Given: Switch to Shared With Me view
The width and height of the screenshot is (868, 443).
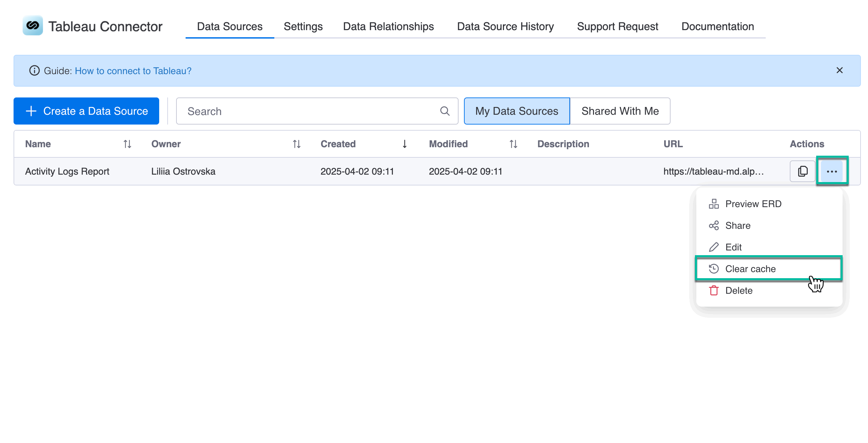Looking at the screenshot, I should click(x=620, y=111).
